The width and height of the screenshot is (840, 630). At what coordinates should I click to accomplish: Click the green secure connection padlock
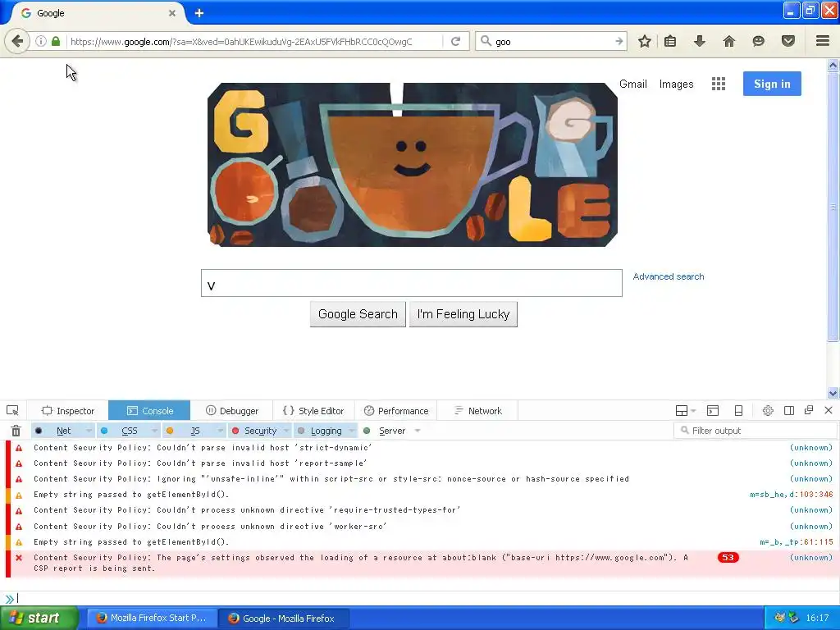56,41
